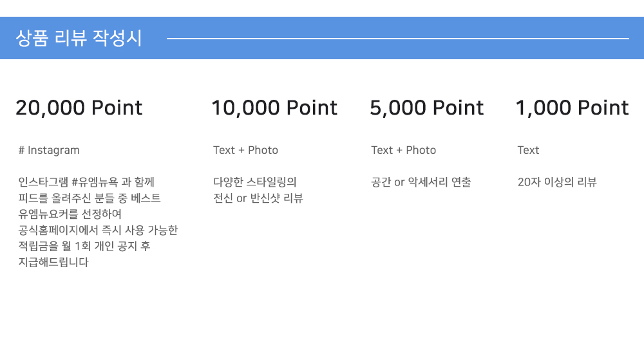644x338 pixels.
Task: Select the # Instagram label
Action: pyautogui.click(x=49, y=150)
